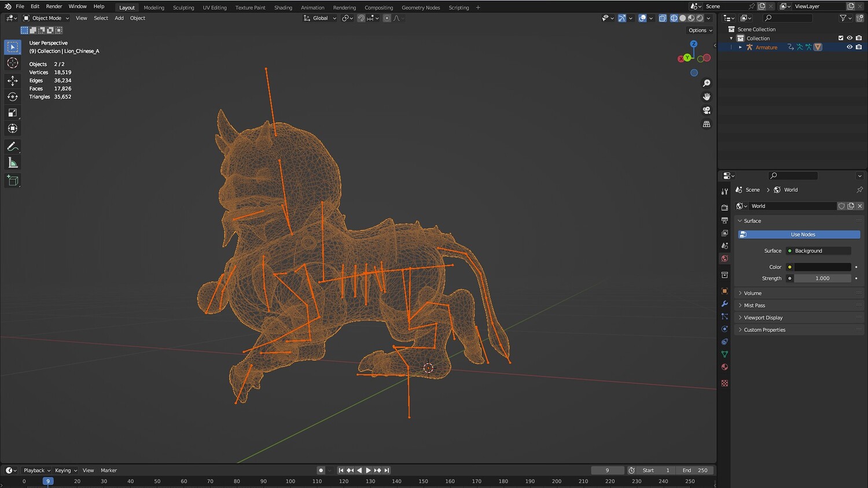Click the Z axis on navigation gizmo
This screenshot has height=488, width=868.
coord(693,44)
